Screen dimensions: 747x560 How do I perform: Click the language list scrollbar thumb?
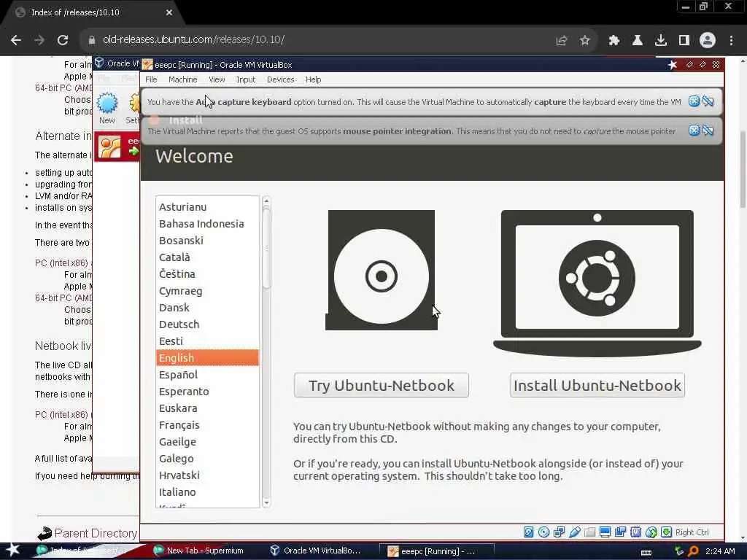click(x=266, y=248)
